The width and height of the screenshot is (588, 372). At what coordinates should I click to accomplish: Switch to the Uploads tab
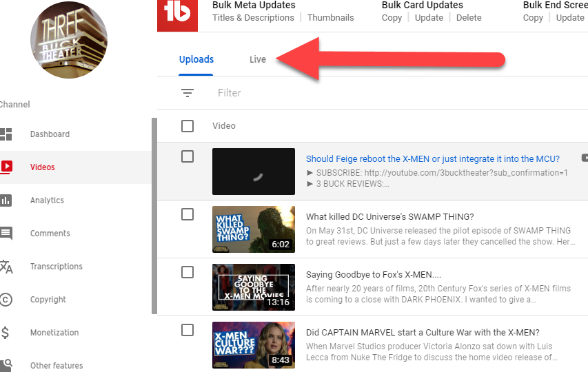point(196,59)
